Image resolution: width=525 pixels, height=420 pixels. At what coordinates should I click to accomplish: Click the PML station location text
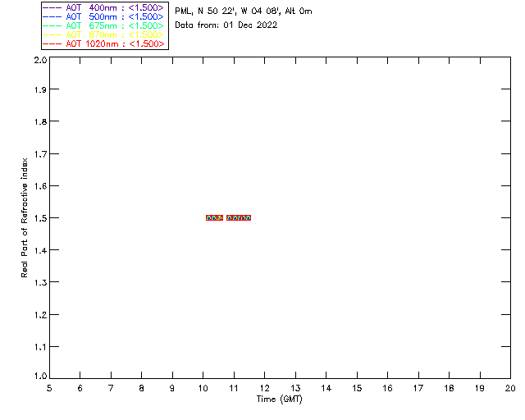[244, 11]
